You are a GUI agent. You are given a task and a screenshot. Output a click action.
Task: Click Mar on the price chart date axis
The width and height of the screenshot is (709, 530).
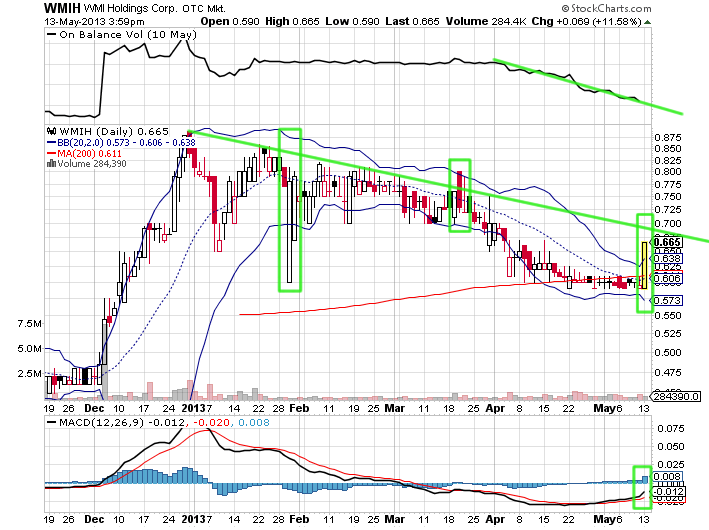pyautogui.click(x=394, y=408)
